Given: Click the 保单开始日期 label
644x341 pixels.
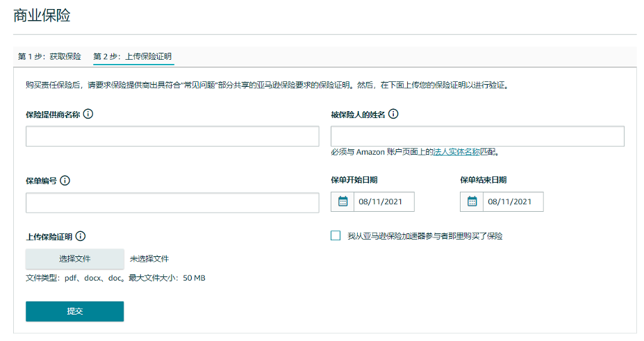Looking at the screenshot, I should 354,180.
